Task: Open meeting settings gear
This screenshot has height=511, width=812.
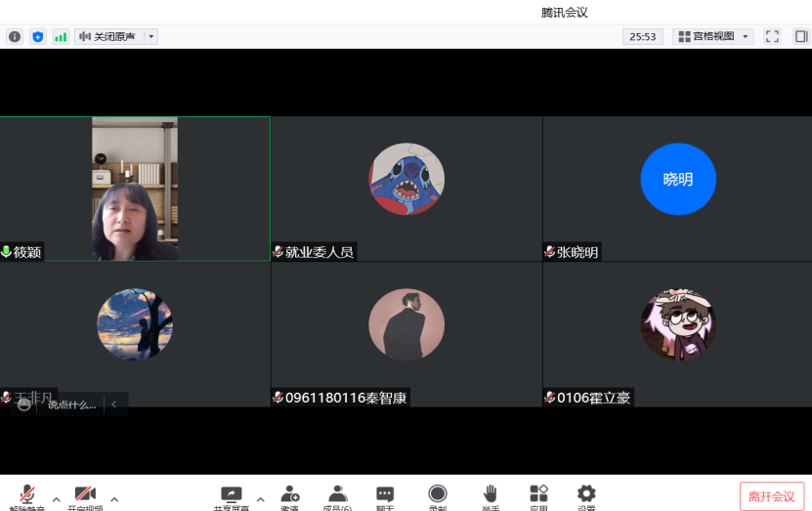Action: (x=586, y=494)
